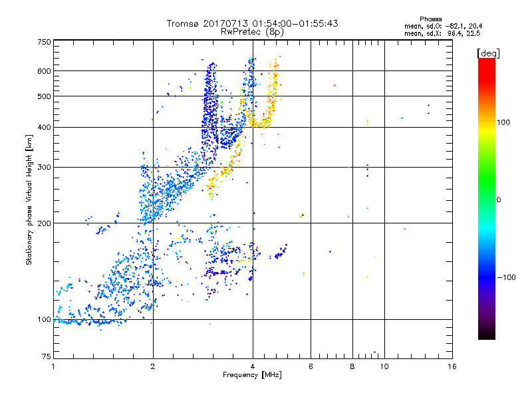The height and width of the screenshot is (399, 532).
Task: Click the orange data point near 11 MHz, 190 km
Action: click(404, 229)
